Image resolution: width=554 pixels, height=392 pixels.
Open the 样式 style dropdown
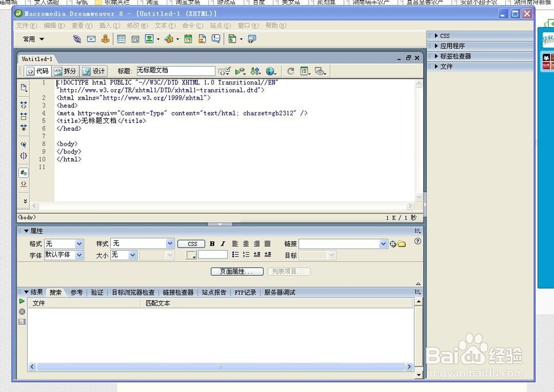[170, 243]
